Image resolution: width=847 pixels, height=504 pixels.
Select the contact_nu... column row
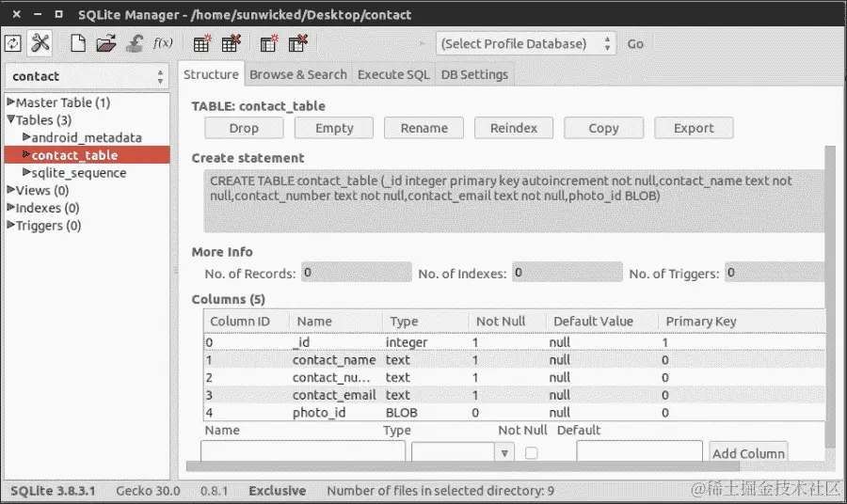click(x=514, y=377)
